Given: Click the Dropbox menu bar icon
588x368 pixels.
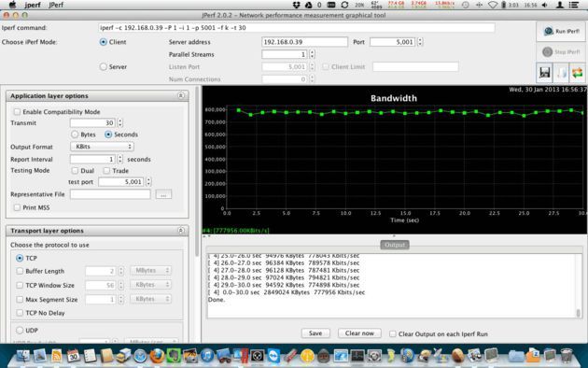Looking at the screenshot, I should (x=296, y=5).
